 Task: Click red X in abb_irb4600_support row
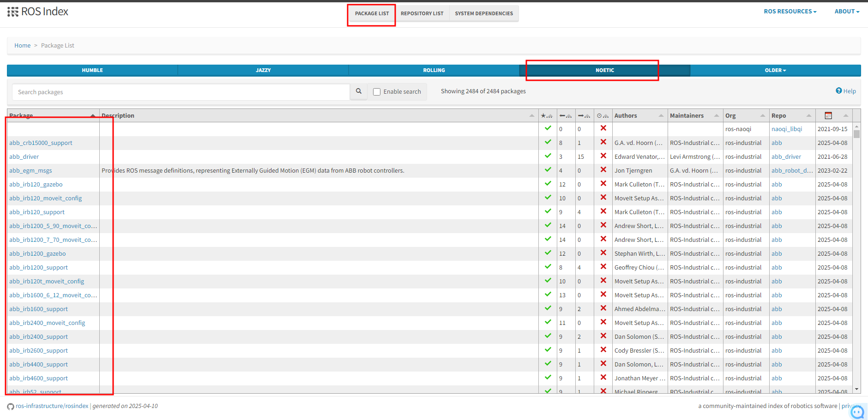click(603, 378)
